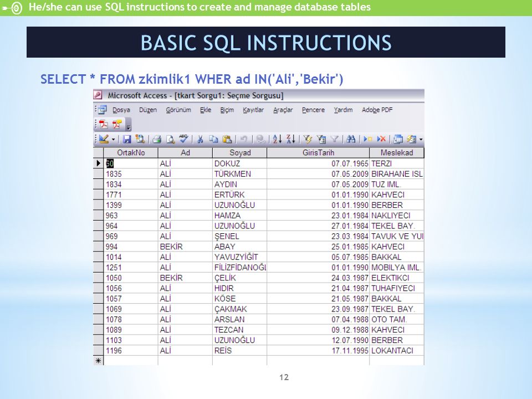Image resolution: width=532 pixels, height=399 pixels.
Task: Click the OrtakNo cell 1835
Action: pos(131,173)
